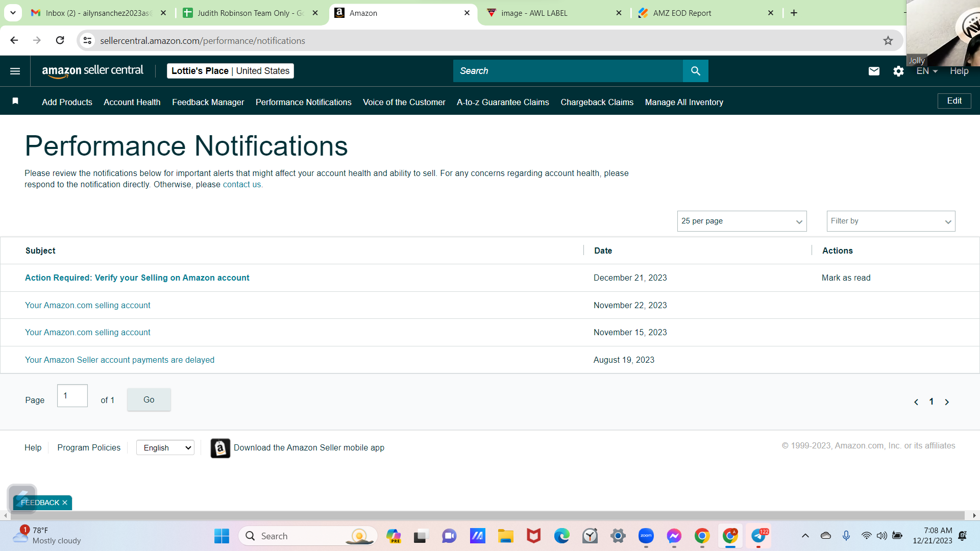
Task: Go forward in browser history
Action: point(37,40)
